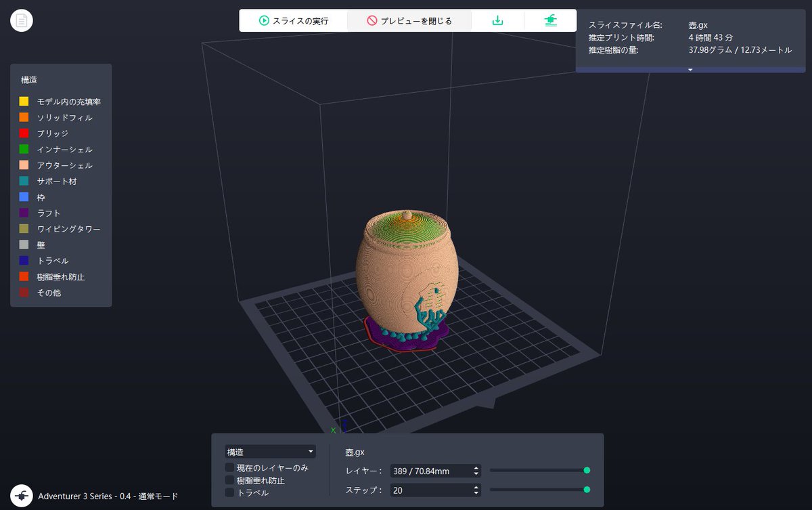Screen dimensions: 812x510
Task: Increase the layer value with the up stepper arrow
Action: click(476, 466)
